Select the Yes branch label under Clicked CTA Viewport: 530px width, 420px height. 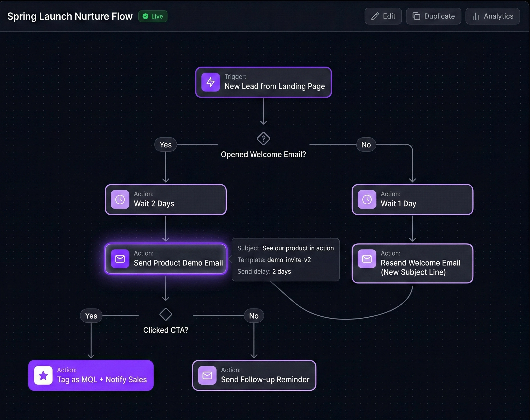(91, 316)
